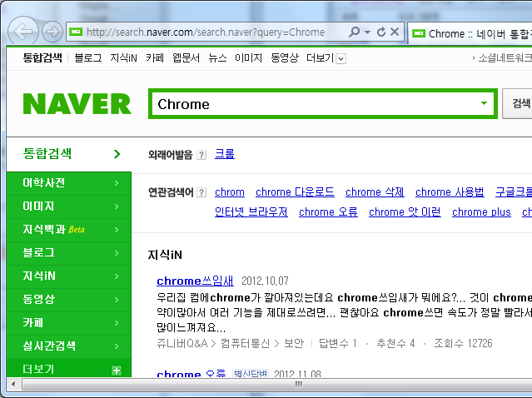532x398 pixels.
Task: Open the 동영상 top navigation tab
Action: 285,57
